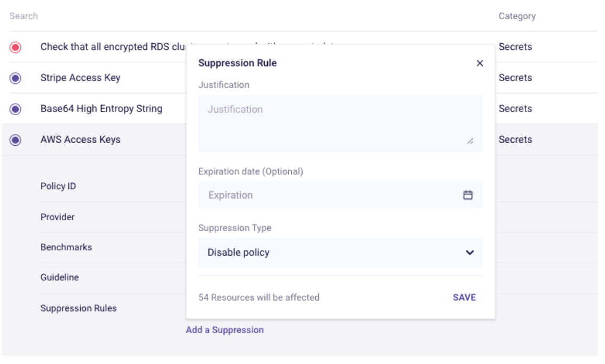Expand the Suppression Type dropdown arrow
The width and height of the screenshot is (605, 364).
tap(470, 253)
